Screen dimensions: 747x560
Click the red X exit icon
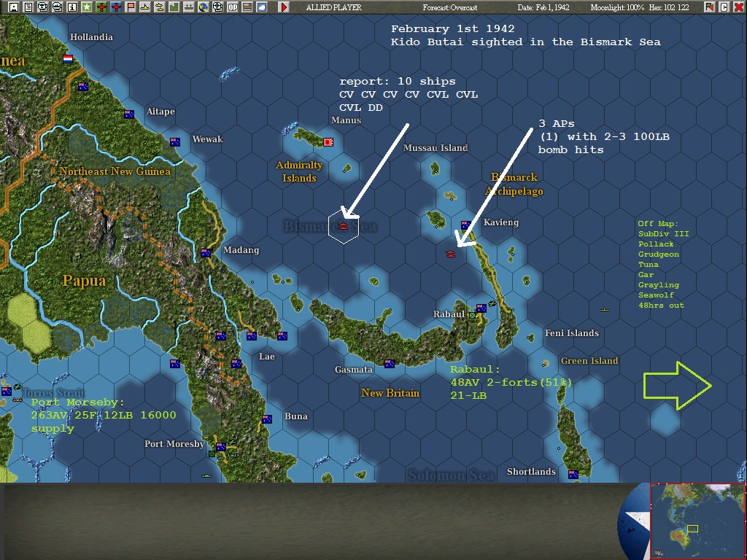738,7
